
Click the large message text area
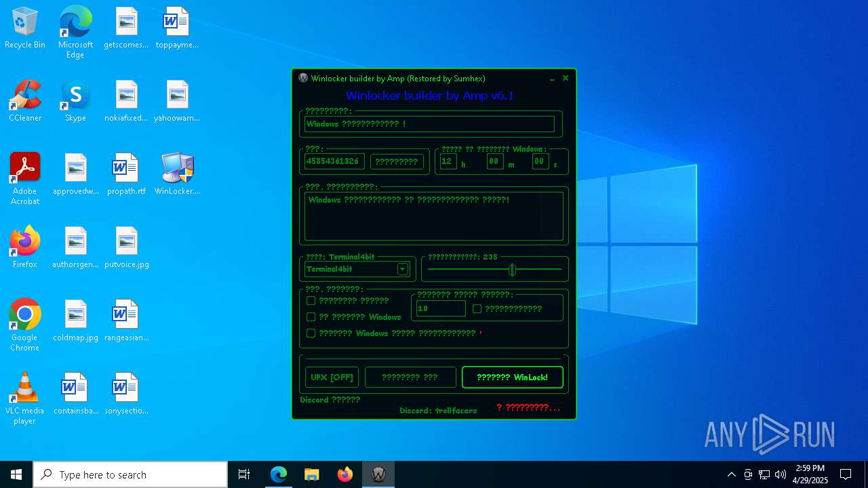(x=434, y=216)
